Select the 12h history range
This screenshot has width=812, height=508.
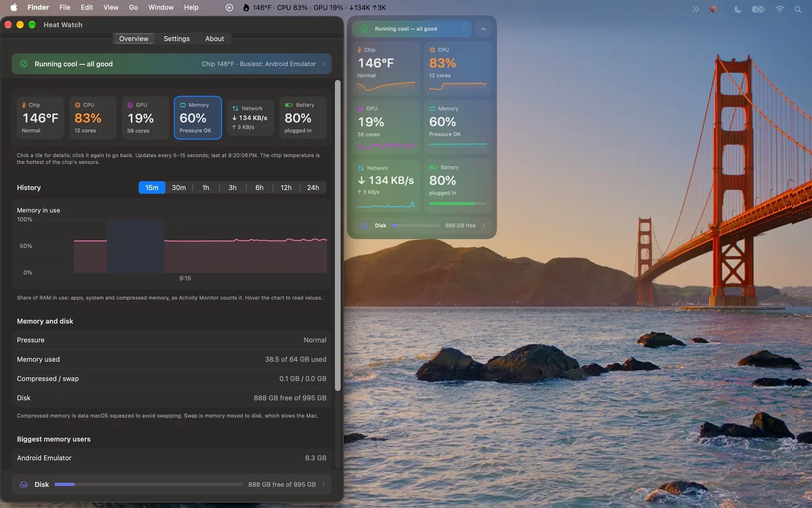286,188
